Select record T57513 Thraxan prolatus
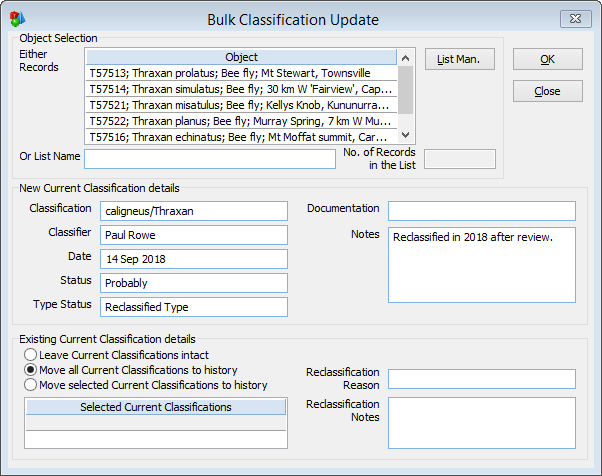 pos(241,73)
